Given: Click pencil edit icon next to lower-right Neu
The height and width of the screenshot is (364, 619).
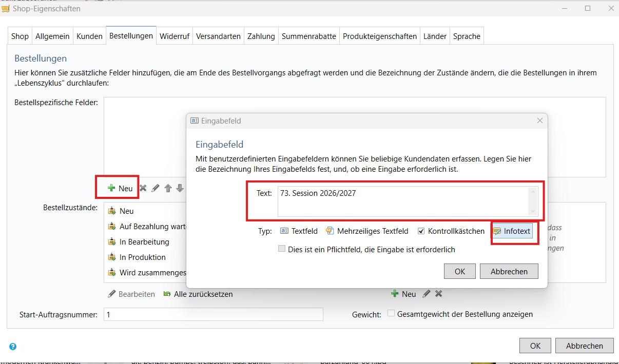Looking at the screenshot, I should [426, 294].
